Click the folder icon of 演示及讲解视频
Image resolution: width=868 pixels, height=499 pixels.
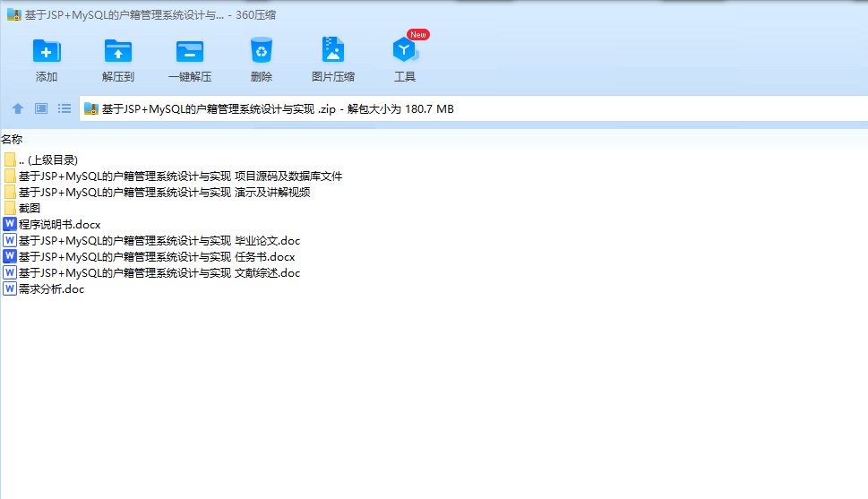click(x=10, y=193)
